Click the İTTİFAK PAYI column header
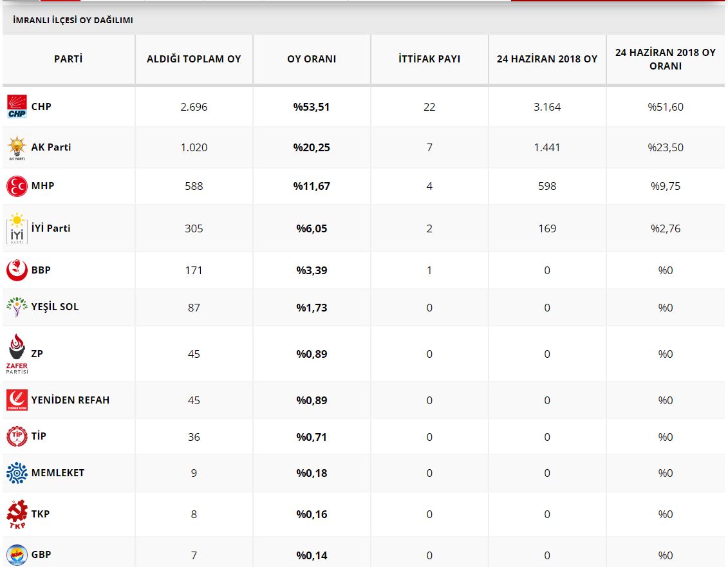This screenshot has width=728, height=567. click(429, 59)
